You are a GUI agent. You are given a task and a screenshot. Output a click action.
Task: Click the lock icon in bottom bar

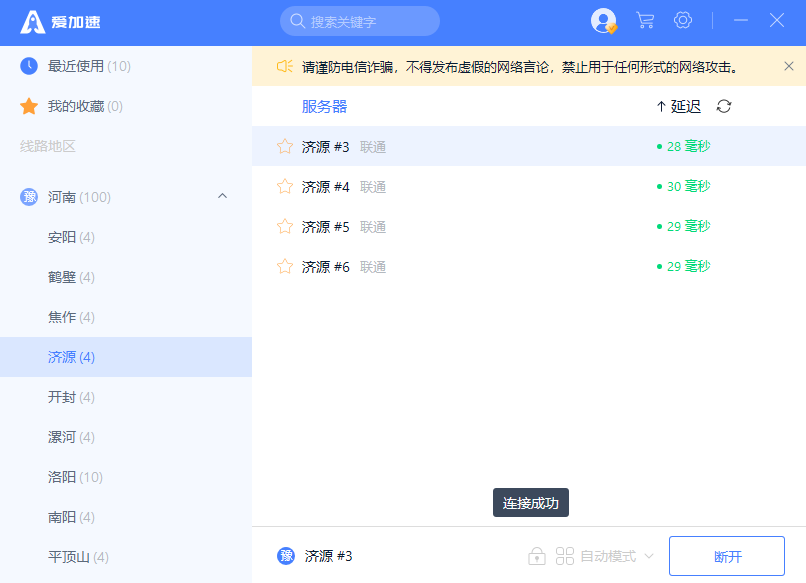537,556
